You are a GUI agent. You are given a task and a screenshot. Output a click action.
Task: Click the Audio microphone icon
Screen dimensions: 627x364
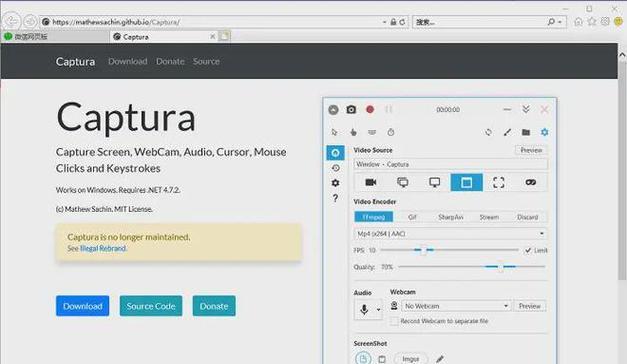(x=364, y=309)
